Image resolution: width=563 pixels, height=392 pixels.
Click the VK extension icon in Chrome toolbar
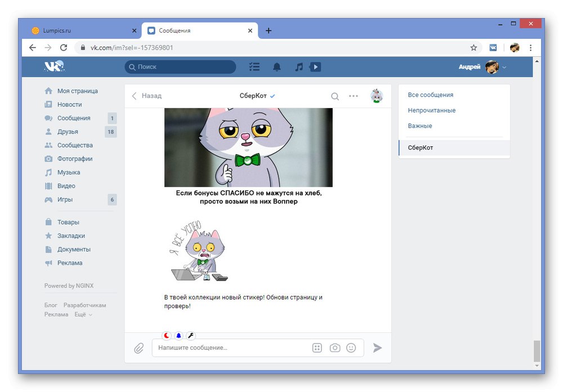pyautogui.click(x=493, y=47)
